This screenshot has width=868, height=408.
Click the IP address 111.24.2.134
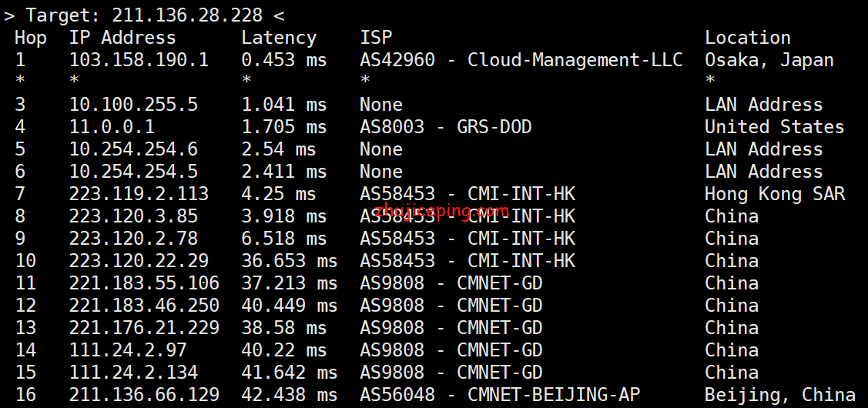coord(133,373)
